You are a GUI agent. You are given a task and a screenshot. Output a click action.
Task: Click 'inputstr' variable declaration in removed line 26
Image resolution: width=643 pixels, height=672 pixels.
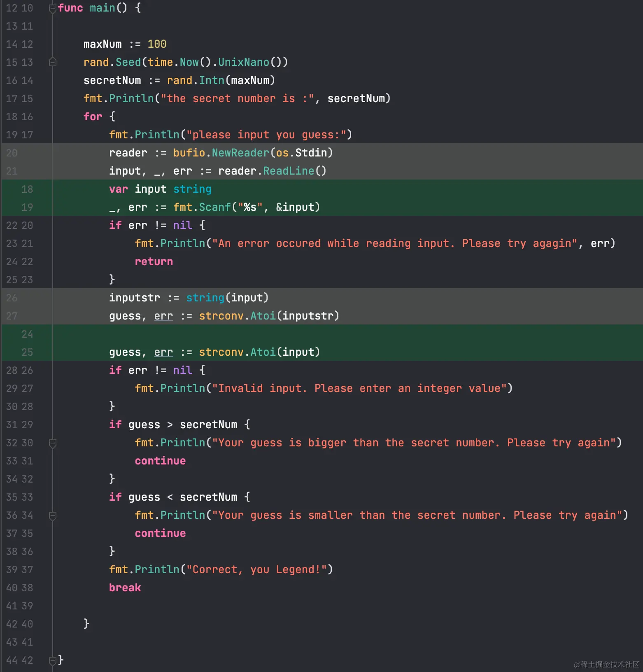point(135,298)
